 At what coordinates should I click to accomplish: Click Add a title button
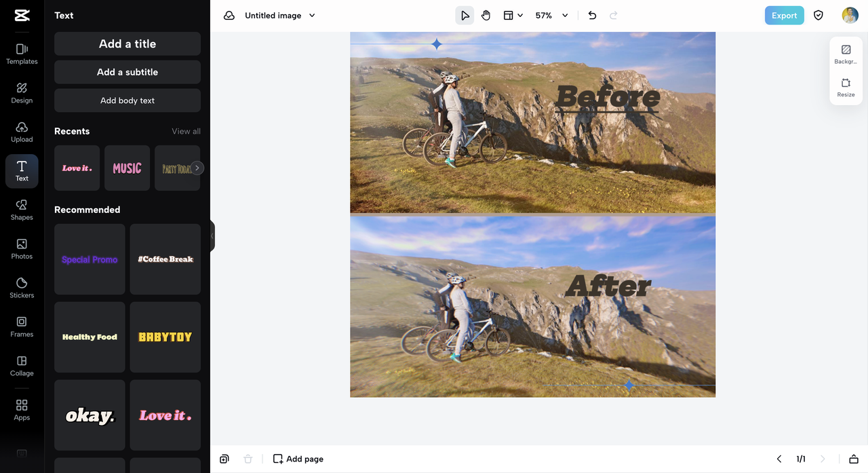click(x=127, y=43)
